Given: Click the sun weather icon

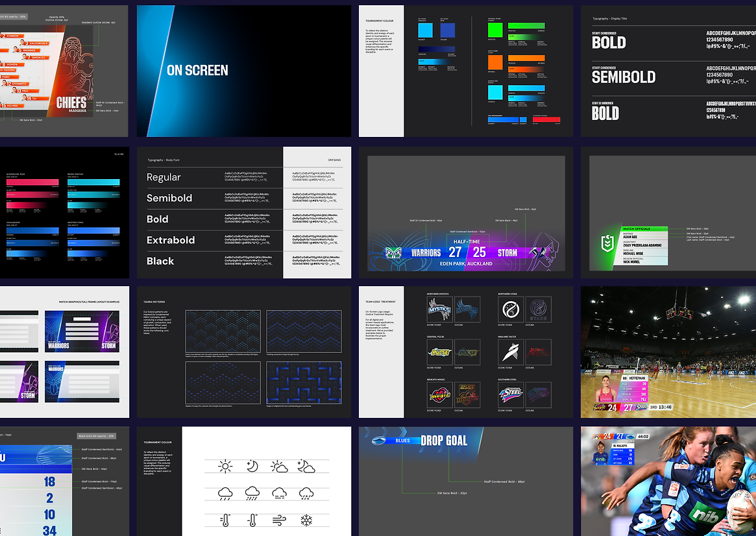Looking at the screenshot, I should 225,467.
